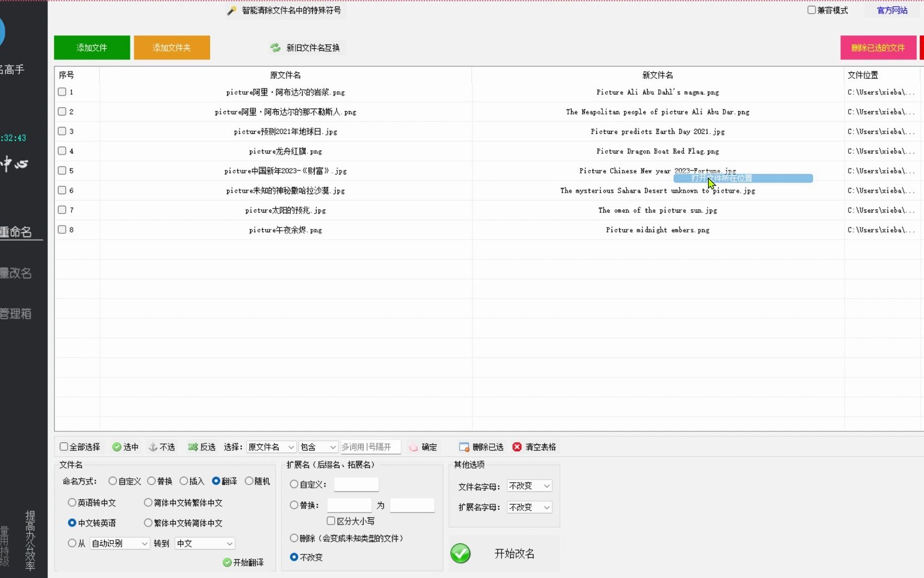Toggle the 全部选择 checkbox
The image size is (924, 578).
pyautogui.click(x=64, y=446)
